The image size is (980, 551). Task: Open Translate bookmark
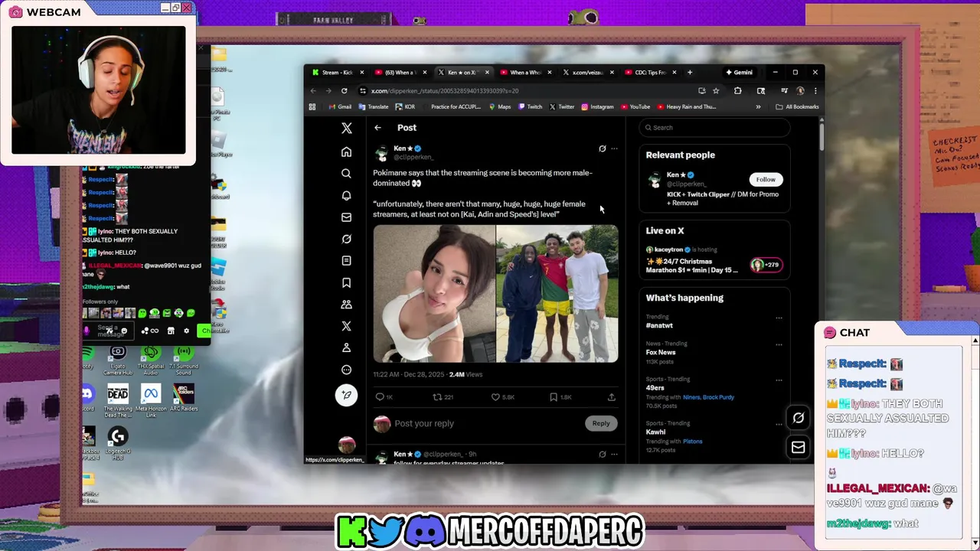(x=373, y=107)
